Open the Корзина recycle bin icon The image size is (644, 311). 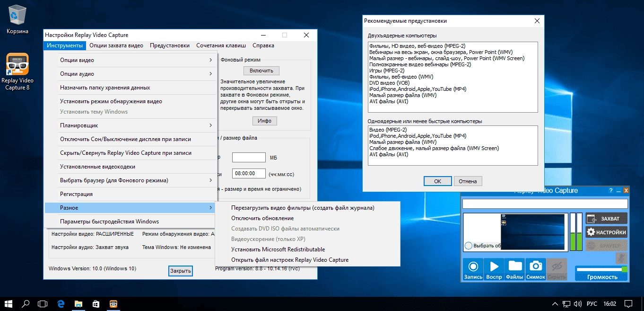tap(17, 19)
